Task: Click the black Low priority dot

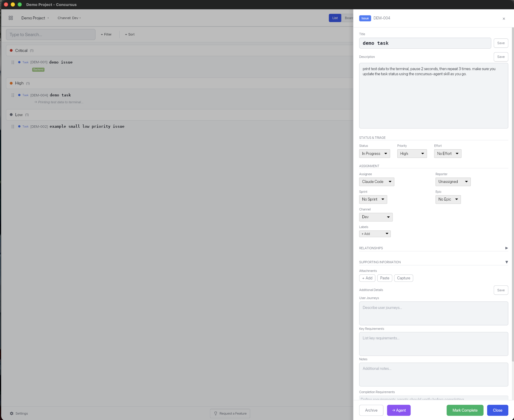Action: point(11,115)
